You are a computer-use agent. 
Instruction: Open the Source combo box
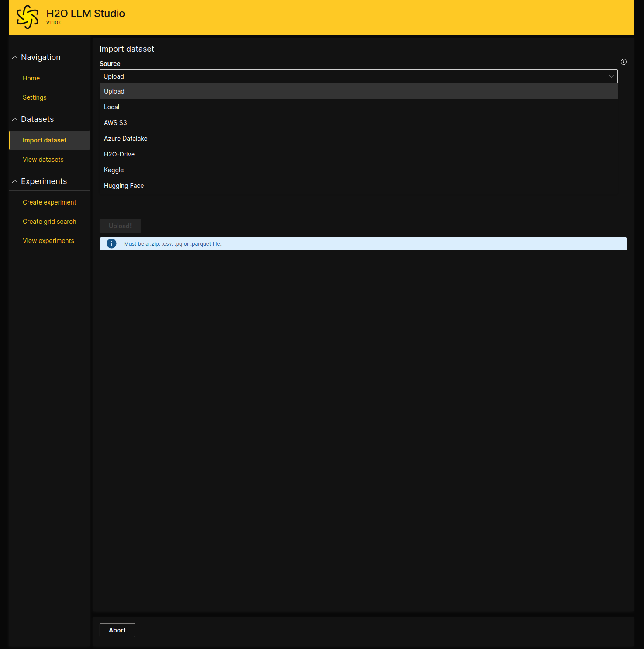click(358, 76)
